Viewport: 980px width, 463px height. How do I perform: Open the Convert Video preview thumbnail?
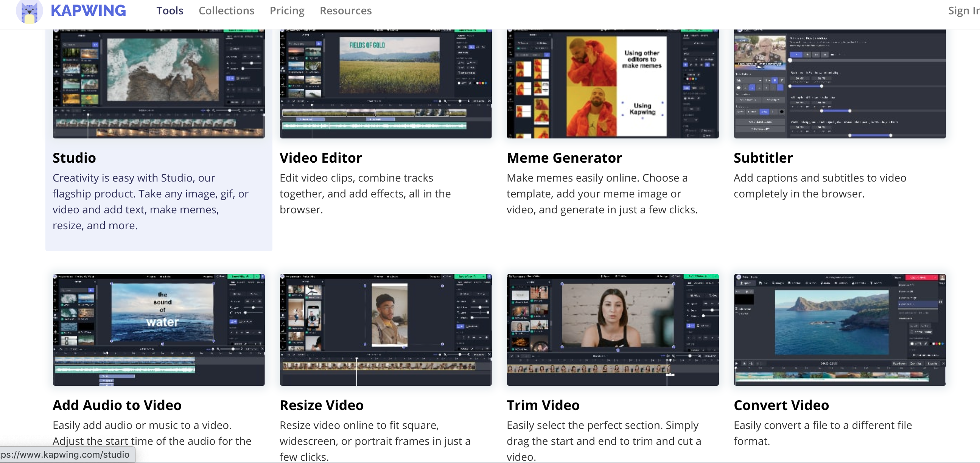(840, 329)
